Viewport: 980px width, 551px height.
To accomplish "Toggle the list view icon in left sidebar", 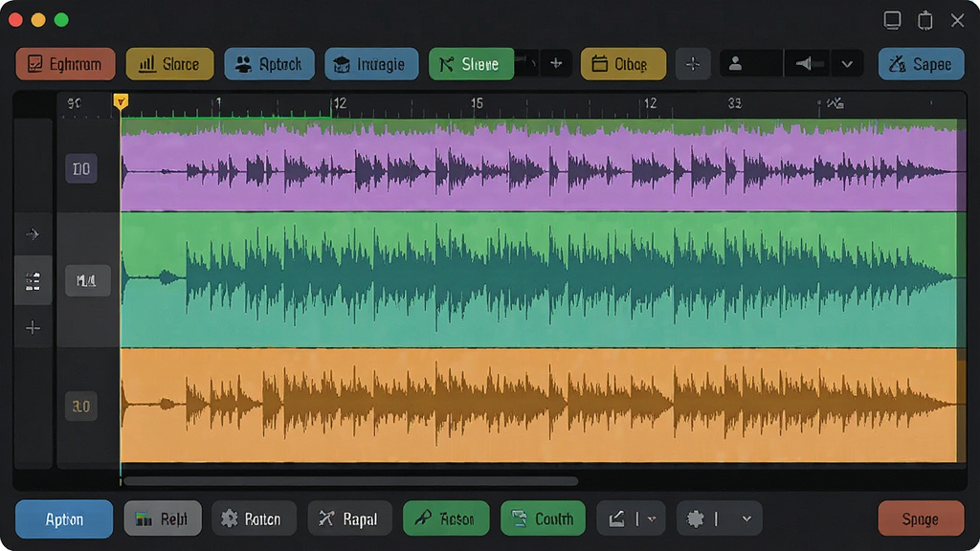I will pos(33,280).
